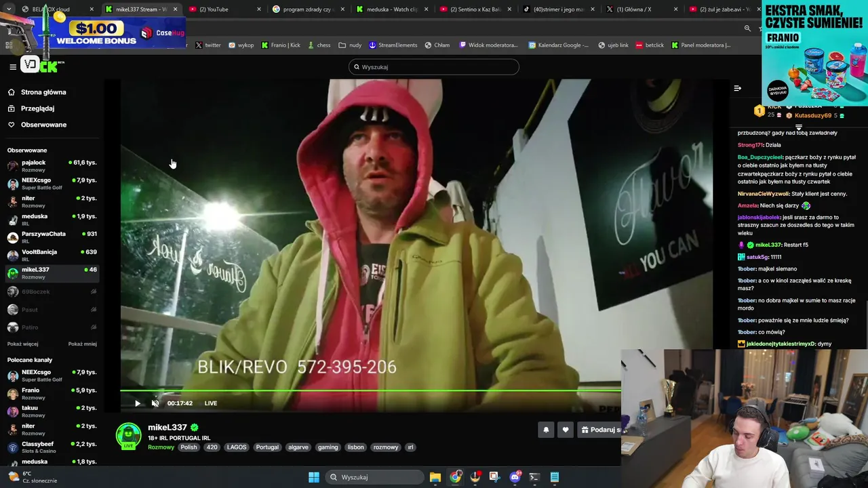Open pajalock channel in followed list
Screen dimensions: 868x488
click(52, 166)
